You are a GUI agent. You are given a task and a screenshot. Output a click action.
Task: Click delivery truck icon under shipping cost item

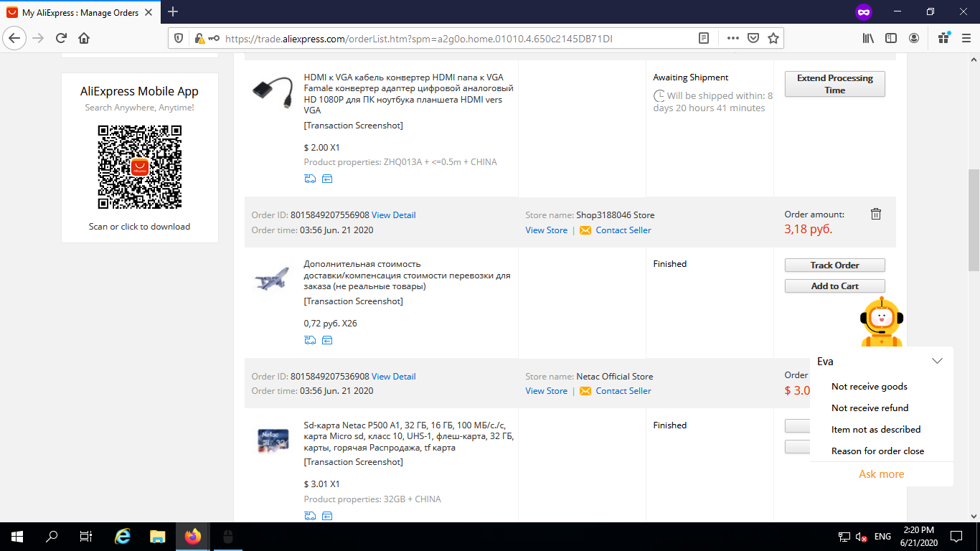coord(310,340)
